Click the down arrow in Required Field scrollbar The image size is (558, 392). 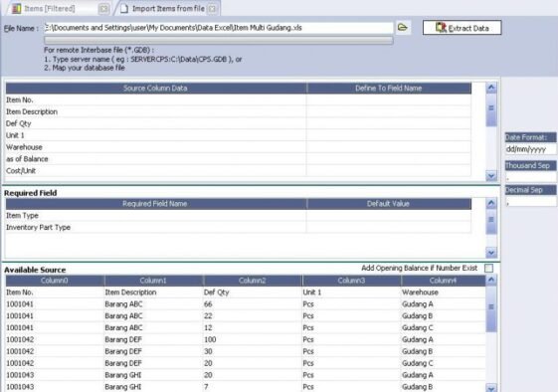point(491,253)
